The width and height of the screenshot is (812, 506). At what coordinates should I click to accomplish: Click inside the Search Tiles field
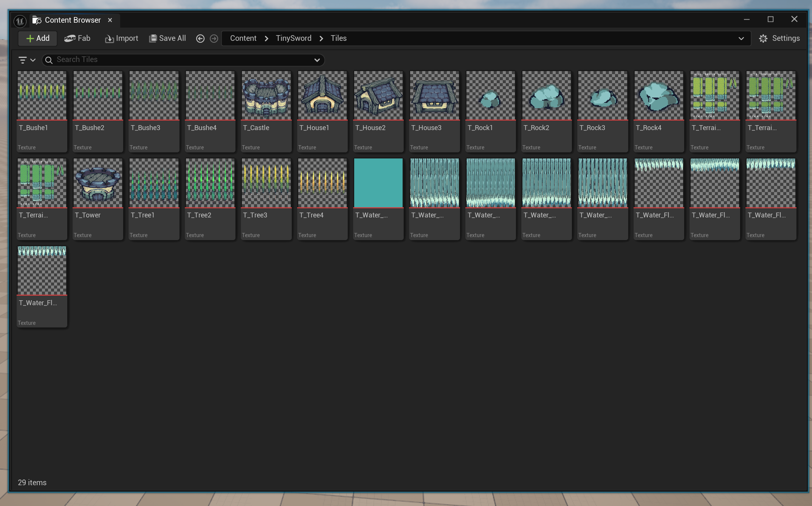(181, 60)
